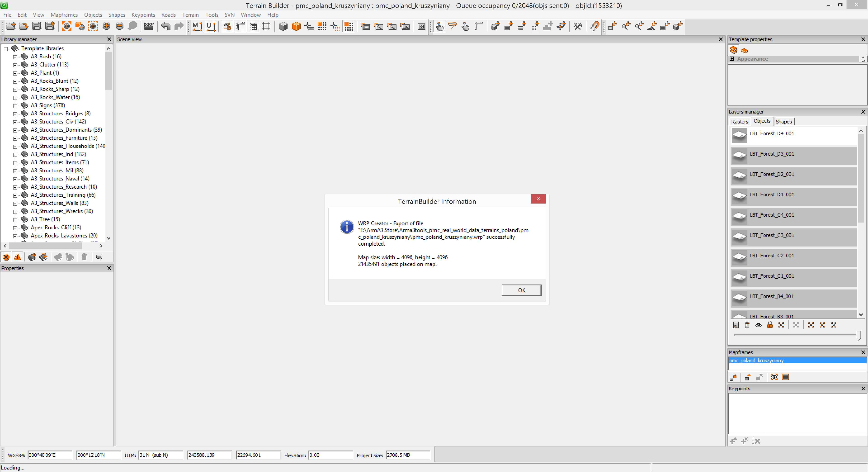
Task: Click the crossed hammers tools icon
Action: 578,26
